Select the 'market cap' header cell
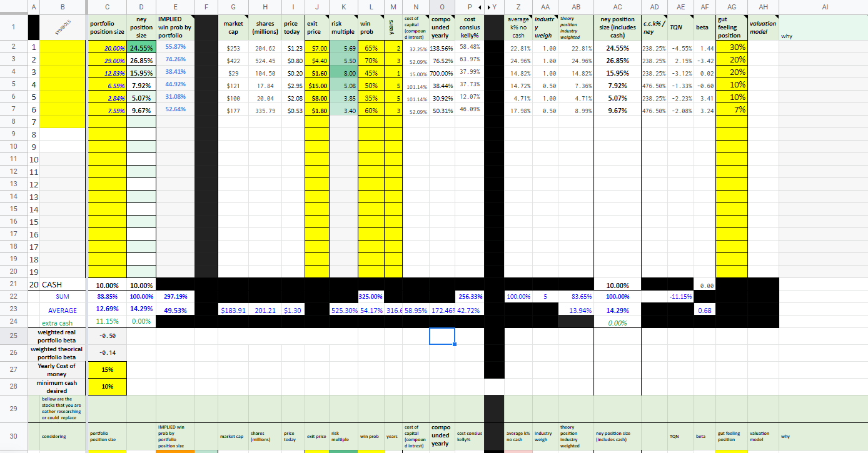This screenshot has height=453, width=868. tap(233, 27)
